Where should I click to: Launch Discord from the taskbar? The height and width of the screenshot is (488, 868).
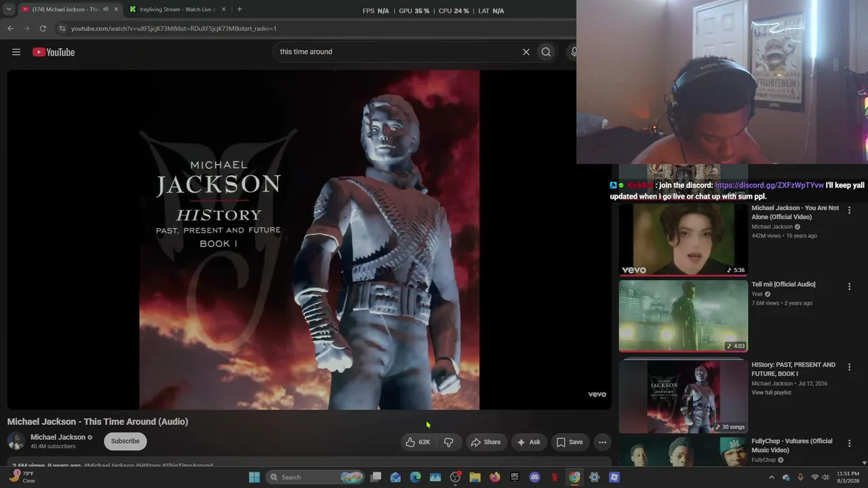pos(534,477)
